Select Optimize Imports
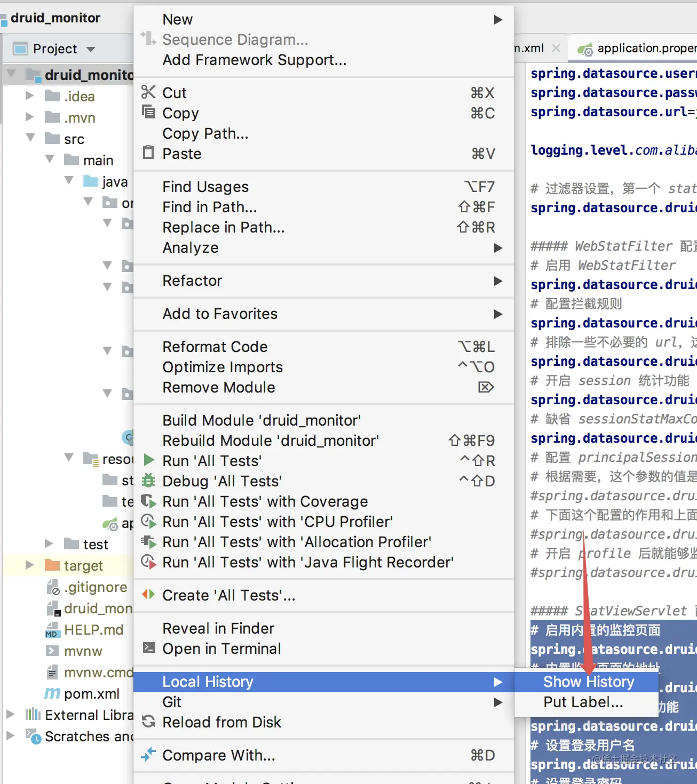Viewport: 697px width, 784px height. click(324, 367)
